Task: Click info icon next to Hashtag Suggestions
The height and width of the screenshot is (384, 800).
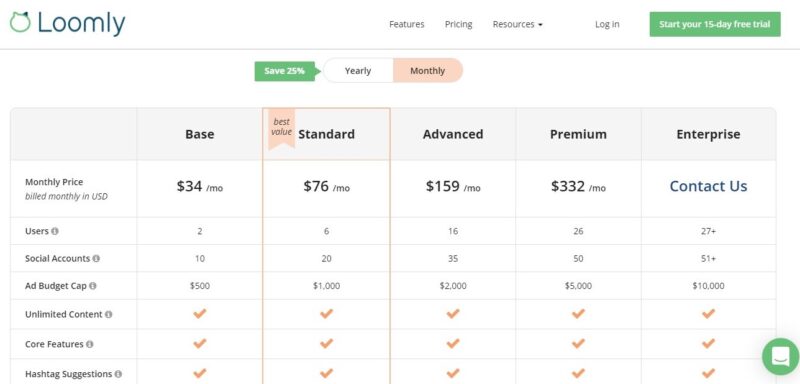Action: (x=118, y=374)
